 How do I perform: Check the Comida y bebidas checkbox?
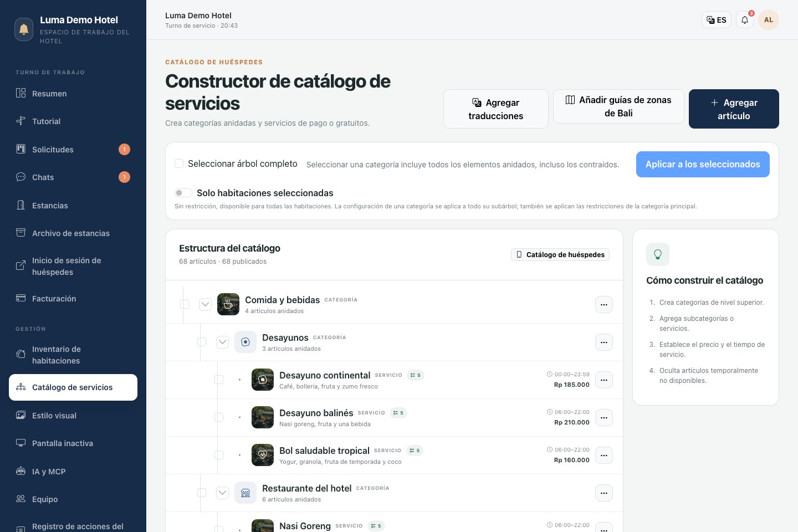coord(185,304)
